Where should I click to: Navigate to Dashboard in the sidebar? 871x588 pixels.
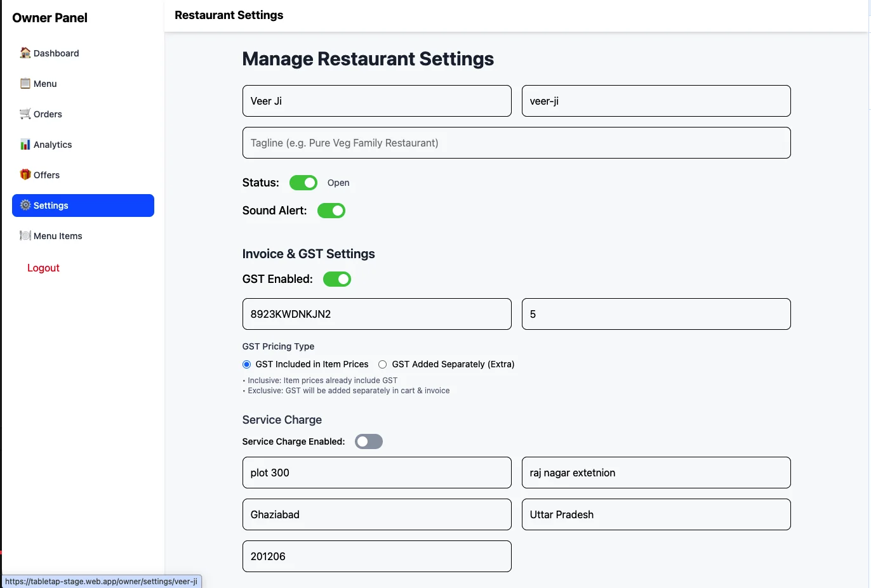pos(55,53)
